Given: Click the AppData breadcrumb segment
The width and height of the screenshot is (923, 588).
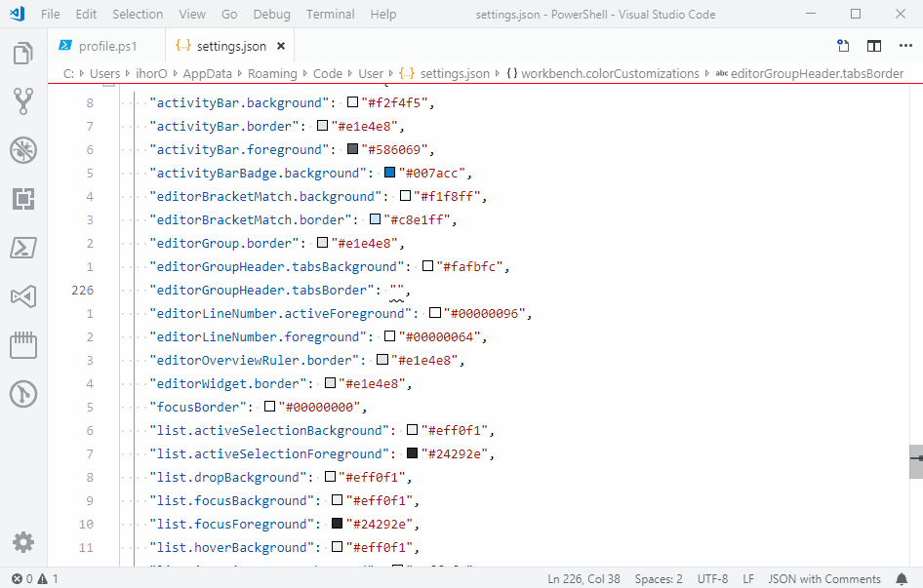Looking at the screenshot, I should point(207,73).
